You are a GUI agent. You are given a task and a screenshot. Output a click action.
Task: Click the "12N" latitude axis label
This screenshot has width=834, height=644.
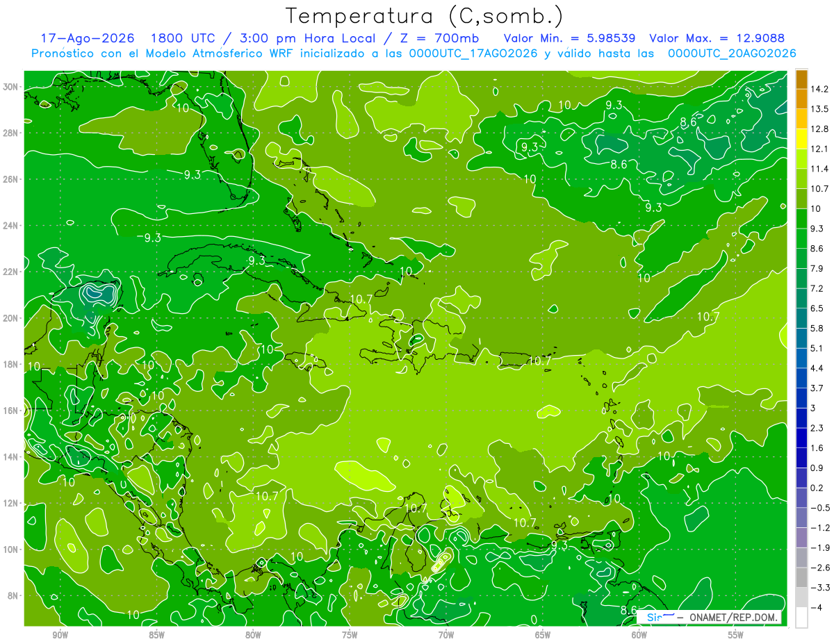coord(12,503)
